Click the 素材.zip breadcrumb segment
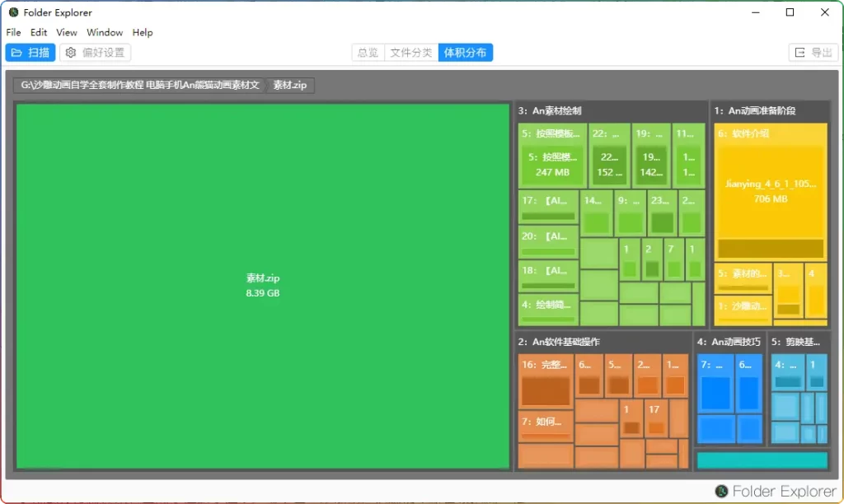Viewport: 844px width, 504px height. (289, 85)
